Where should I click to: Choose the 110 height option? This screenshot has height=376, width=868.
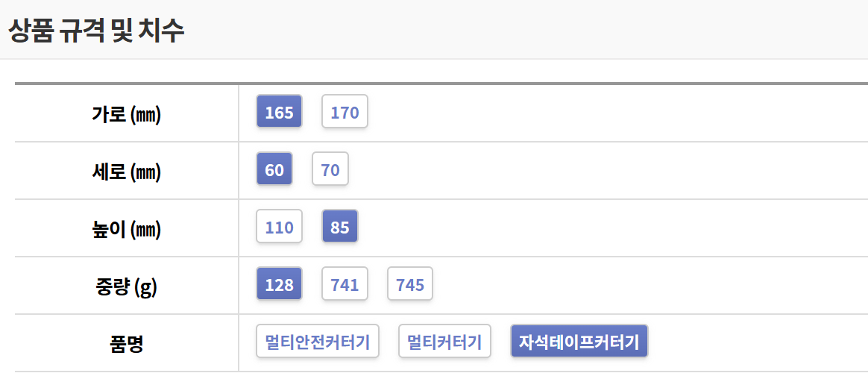[x=279, y=228]
